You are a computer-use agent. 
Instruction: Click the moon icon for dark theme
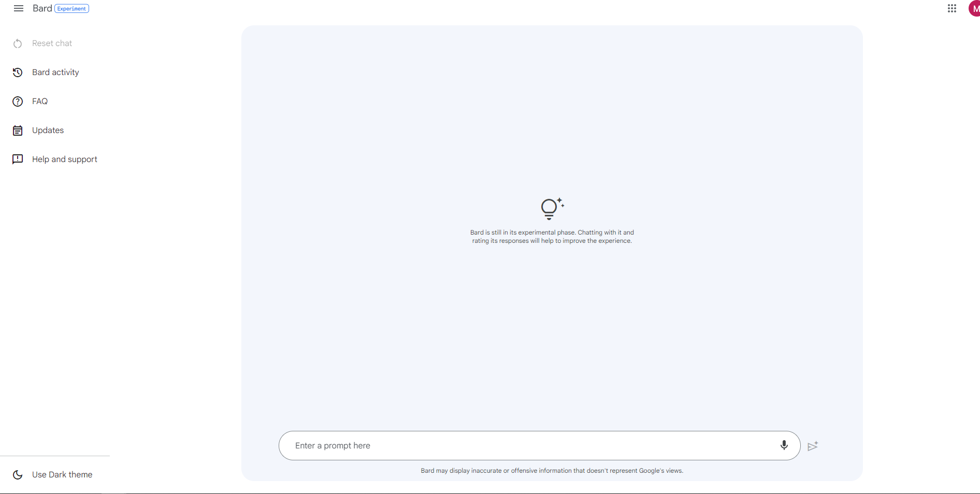pyautogui.click(x=18, y=475)
